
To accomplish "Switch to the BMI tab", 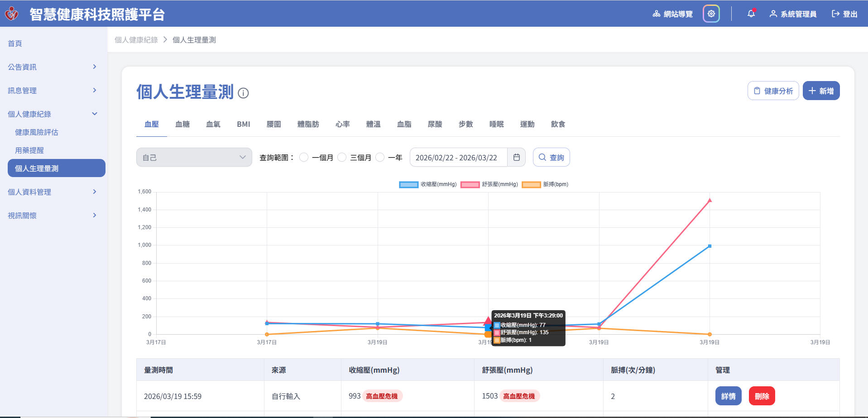I will 243,124.
